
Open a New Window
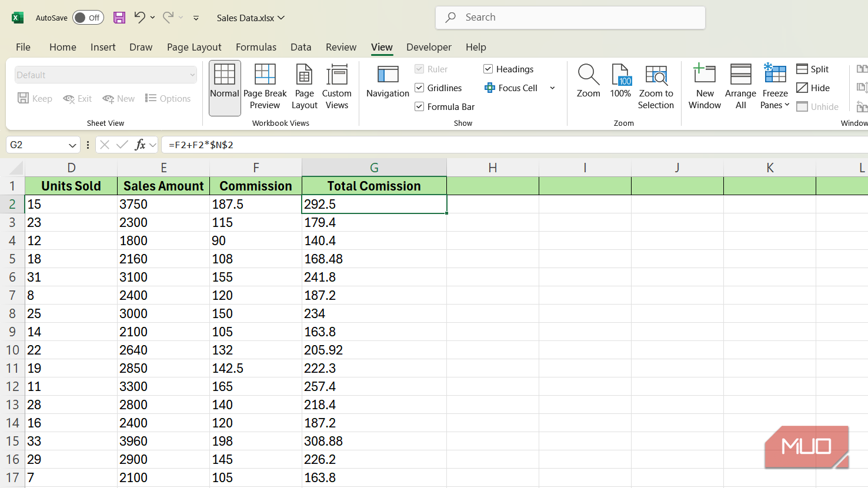(705, 88)
